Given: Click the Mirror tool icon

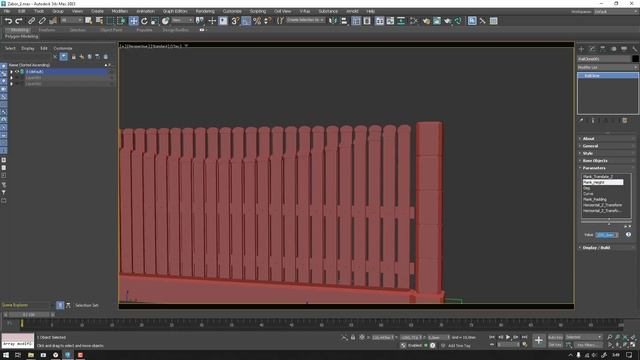Looking at the screenshot, I should [x=333, y=21].
